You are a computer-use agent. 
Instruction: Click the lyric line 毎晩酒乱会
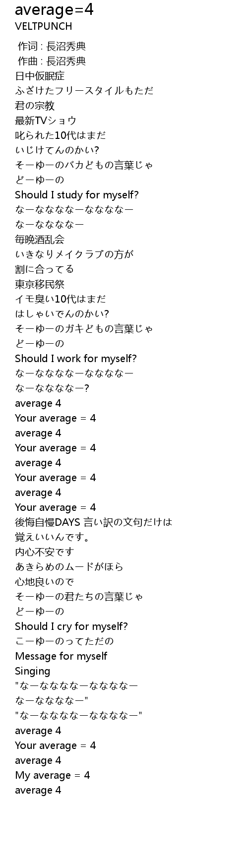[40, 240]
